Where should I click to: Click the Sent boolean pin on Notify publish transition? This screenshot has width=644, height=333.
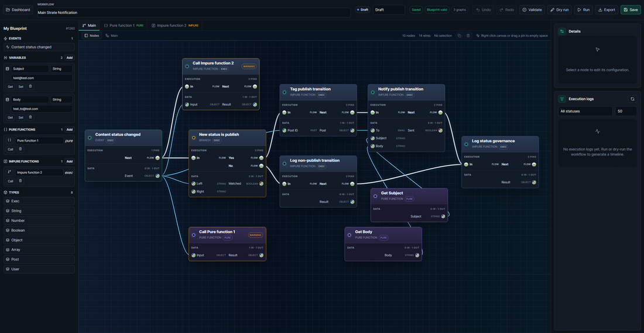[x=440, y=131]
